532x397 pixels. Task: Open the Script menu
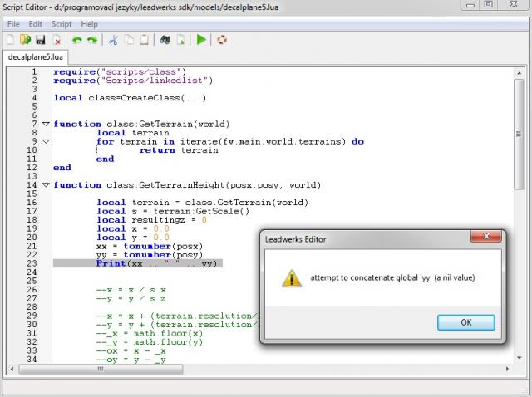coord(62,24)
